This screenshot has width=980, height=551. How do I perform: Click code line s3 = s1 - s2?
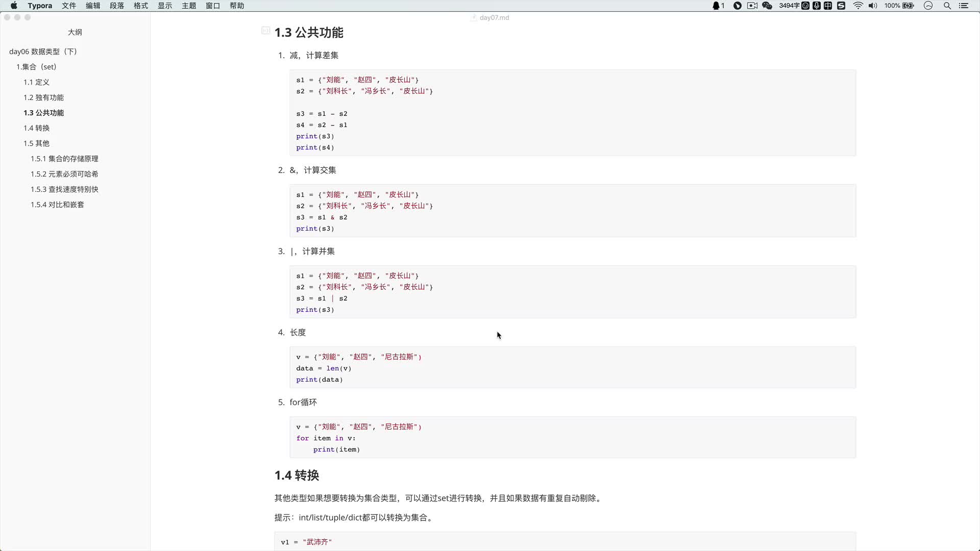322,114
